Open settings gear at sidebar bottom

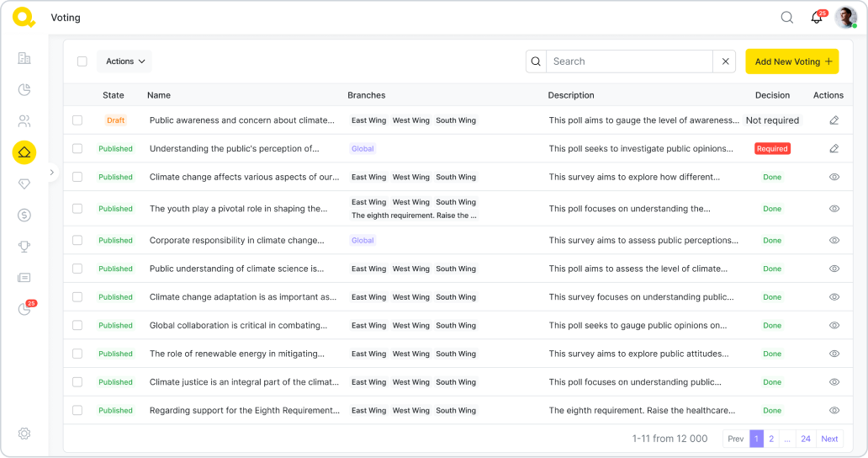pos(24,434)
